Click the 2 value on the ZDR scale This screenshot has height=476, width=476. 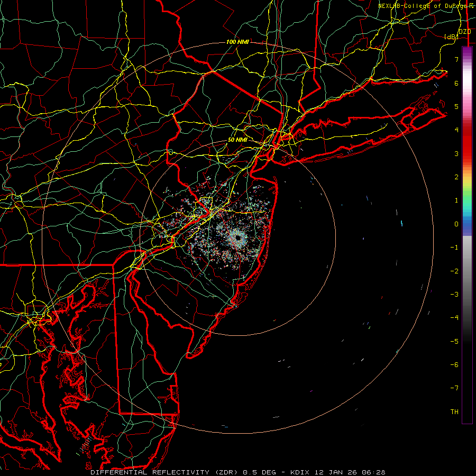tap(456, 177)
